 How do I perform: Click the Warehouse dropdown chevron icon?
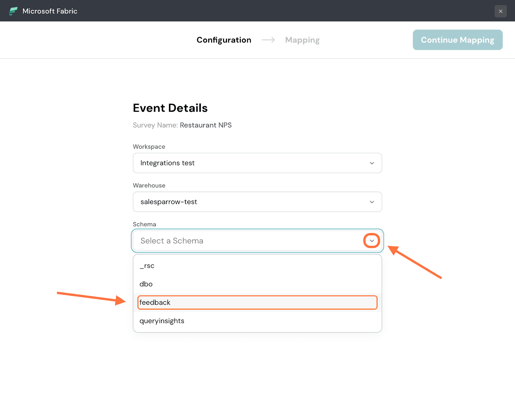(x=372, y=202)
